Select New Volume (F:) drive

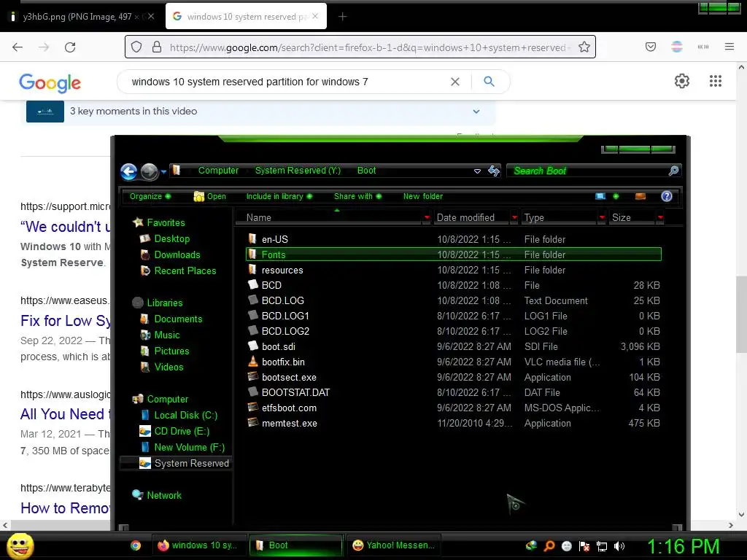(x=189, y=447)
